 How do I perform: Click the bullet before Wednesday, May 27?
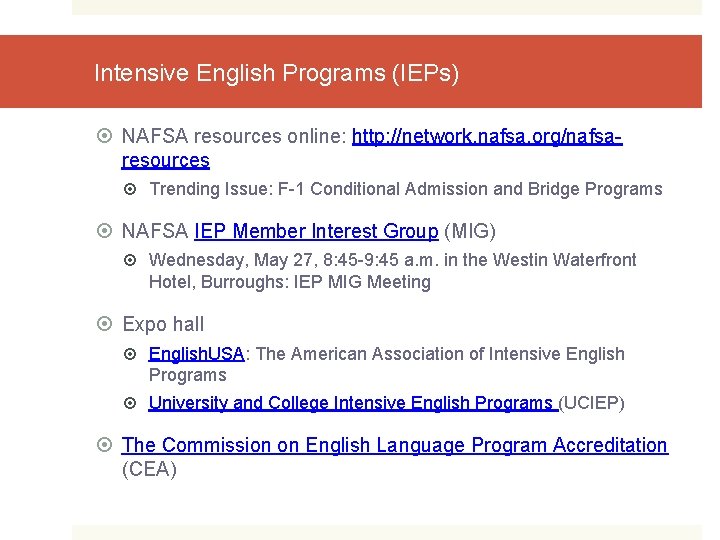134,260
